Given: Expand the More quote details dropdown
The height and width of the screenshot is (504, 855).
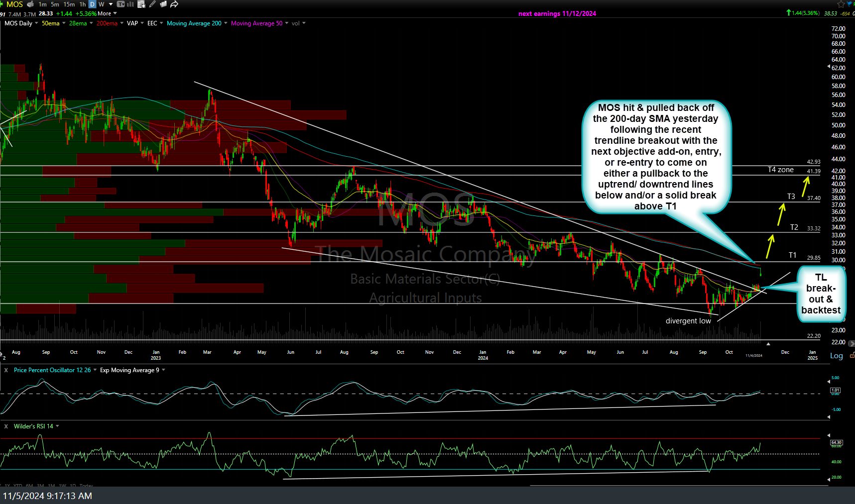Looking at the screenshot, I should pos(107,13).
